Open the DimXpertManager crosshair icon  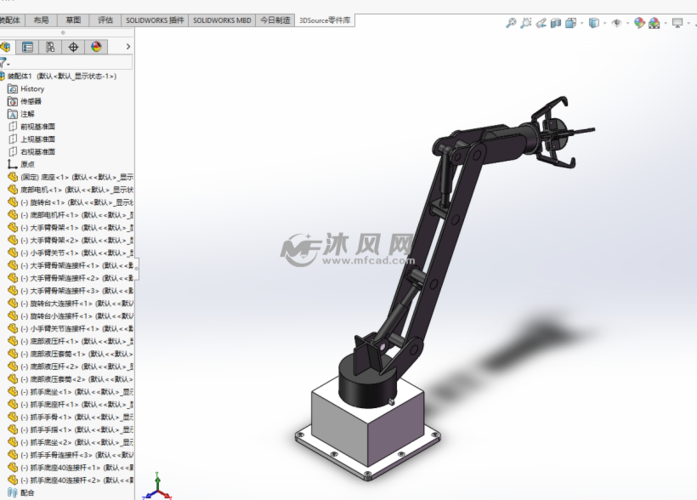point(74,46)
